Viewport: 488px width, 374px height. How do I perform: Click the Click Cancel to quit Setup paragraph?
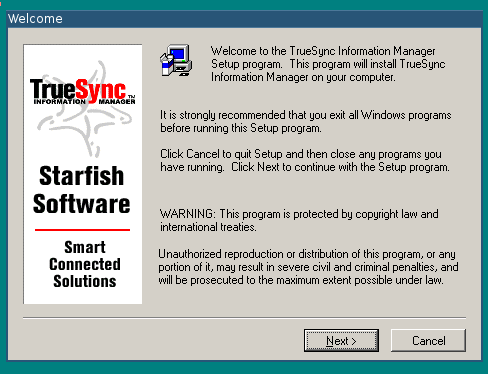[x=305, y=160]
